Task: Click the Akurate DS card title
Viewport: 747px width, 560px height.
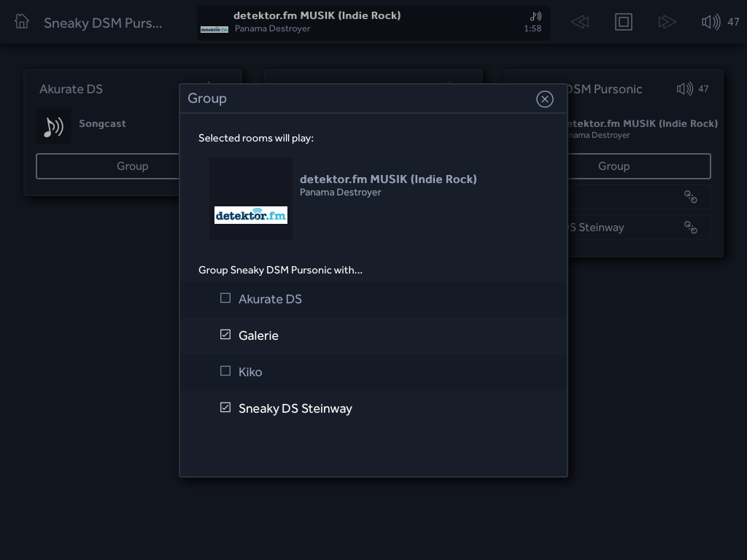Action: click(x=71, y=89)
